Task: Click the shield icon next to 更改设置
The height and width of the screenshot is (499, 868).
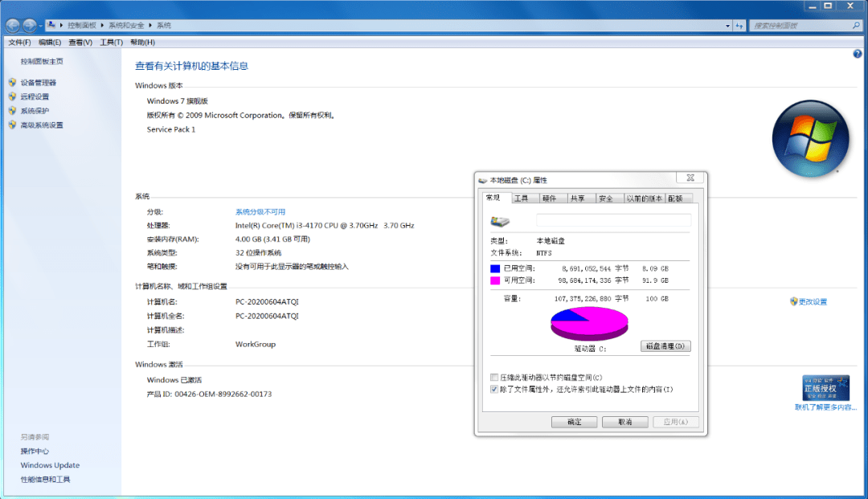Action: coord(793,301)
